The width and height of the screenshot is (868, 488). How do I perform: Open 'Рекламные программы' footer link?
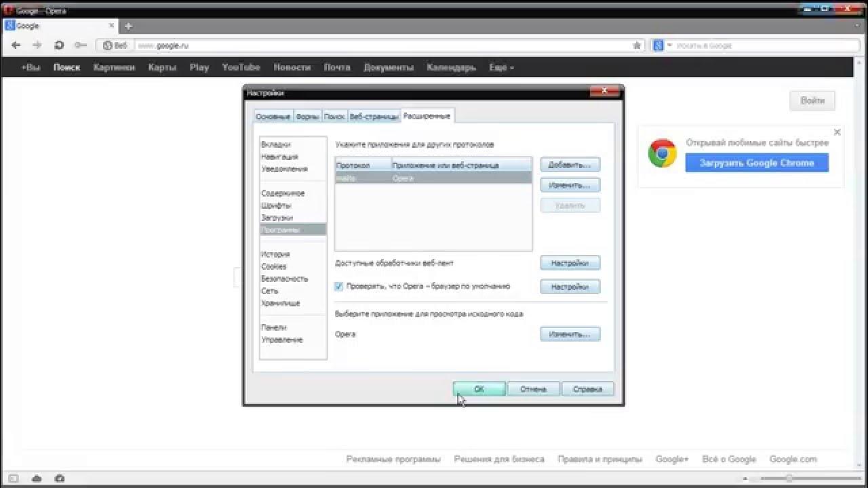point(393,459)
